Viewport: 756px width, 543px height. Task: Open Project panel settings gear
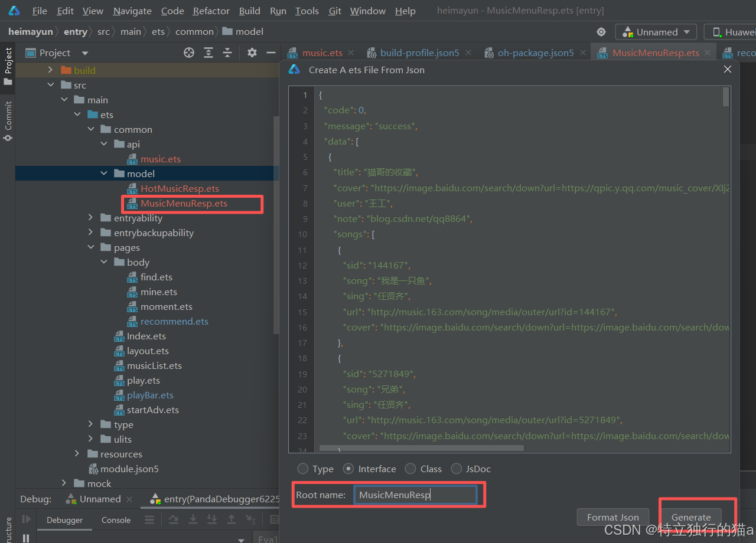(x=252, y=53)
